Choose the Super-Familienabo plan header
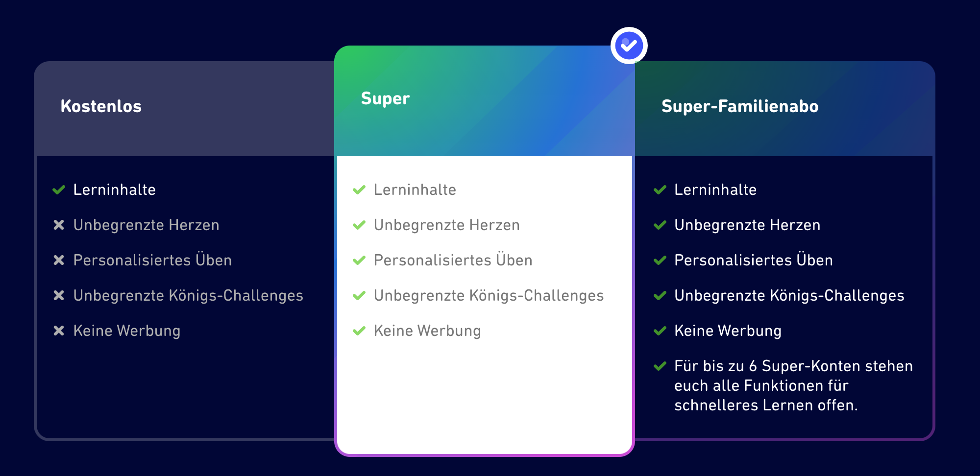The image size is (980, 476). 785,109
